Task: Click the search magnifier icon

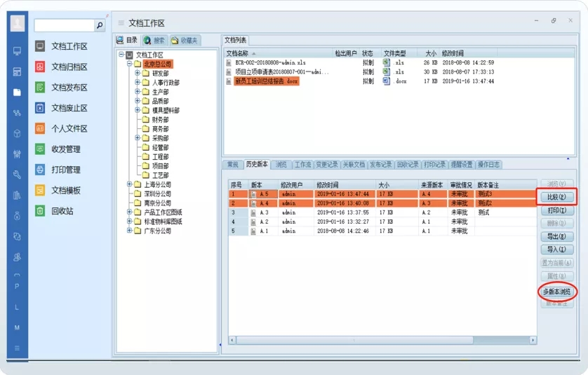Action: [100, 25]
